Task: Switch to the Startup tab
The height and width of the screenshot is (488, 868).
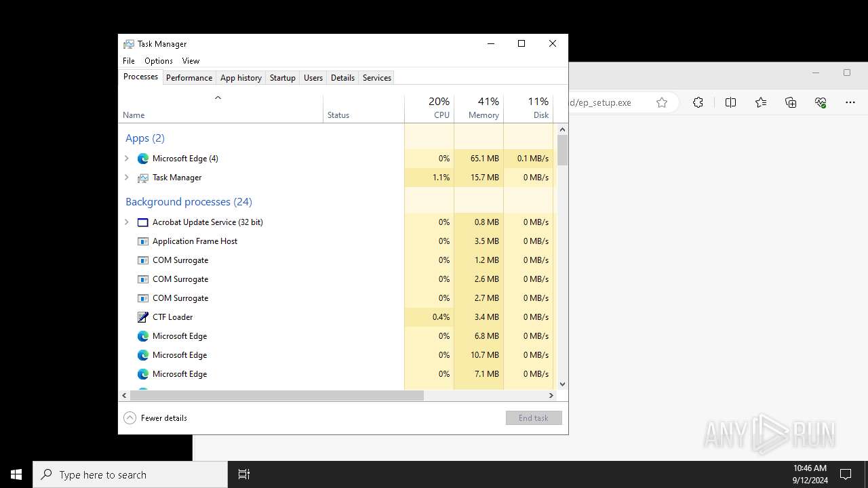Action: pyautogui.click(x=283, y=78)
